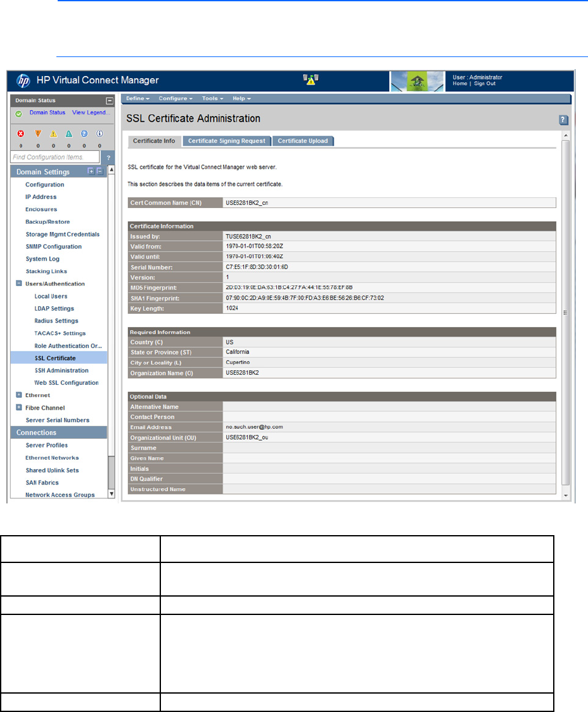This screenshot has width=588, height=712.
Task: Open Shared Uplink Sets
Action: [x=52, y=470]
